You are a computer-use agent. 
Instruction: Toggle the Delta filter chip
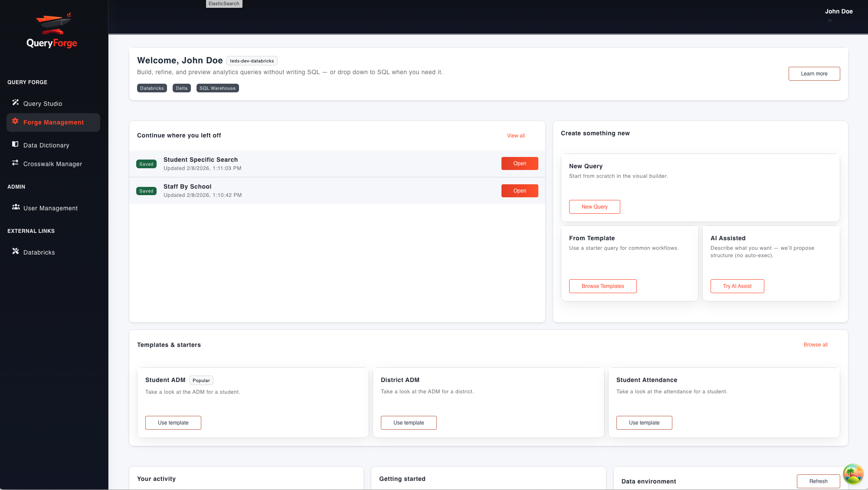[181, 88]
